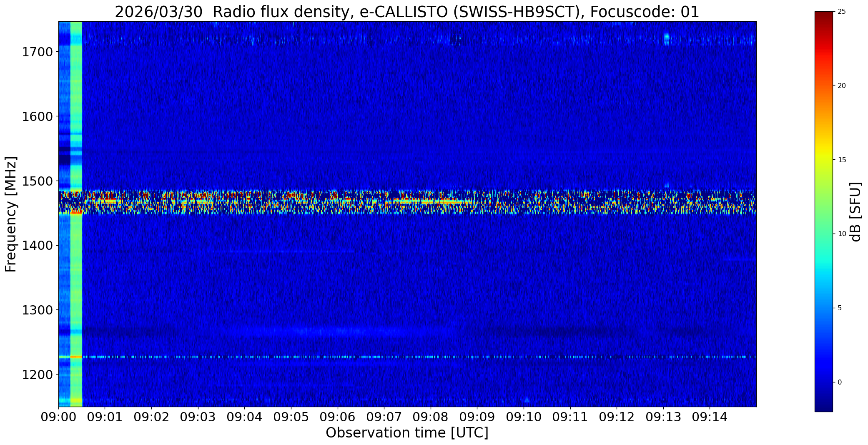
Task: Click the yellow region of the colorbar
Action: [823, 156]
